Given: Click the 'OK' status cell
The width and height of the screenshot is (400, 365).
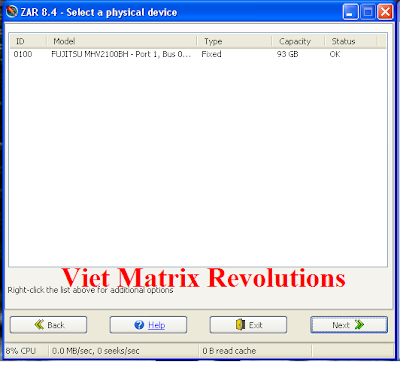Looking at the screenshot, I should pyautogui.click(x=335, y=54).
